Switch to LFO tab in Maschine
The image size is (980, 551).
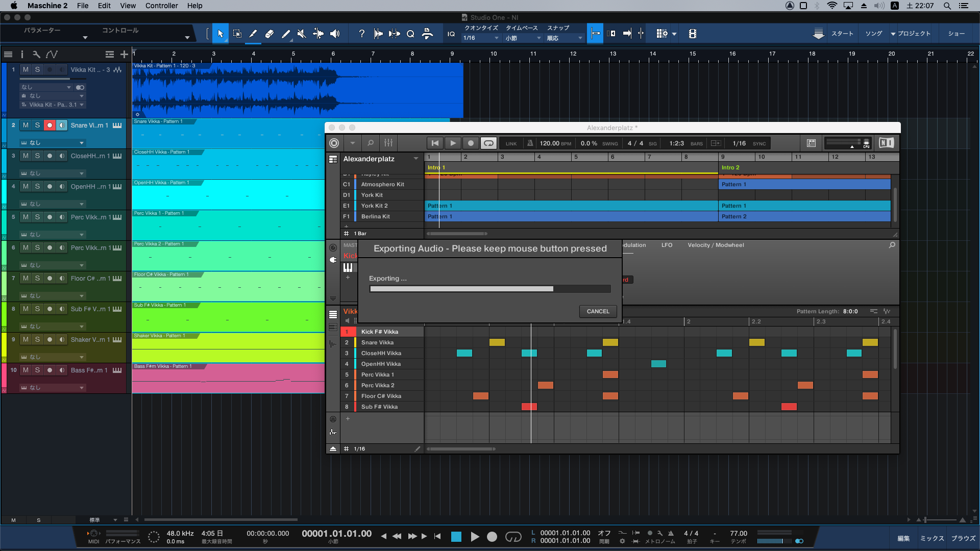tap(667, 245)
